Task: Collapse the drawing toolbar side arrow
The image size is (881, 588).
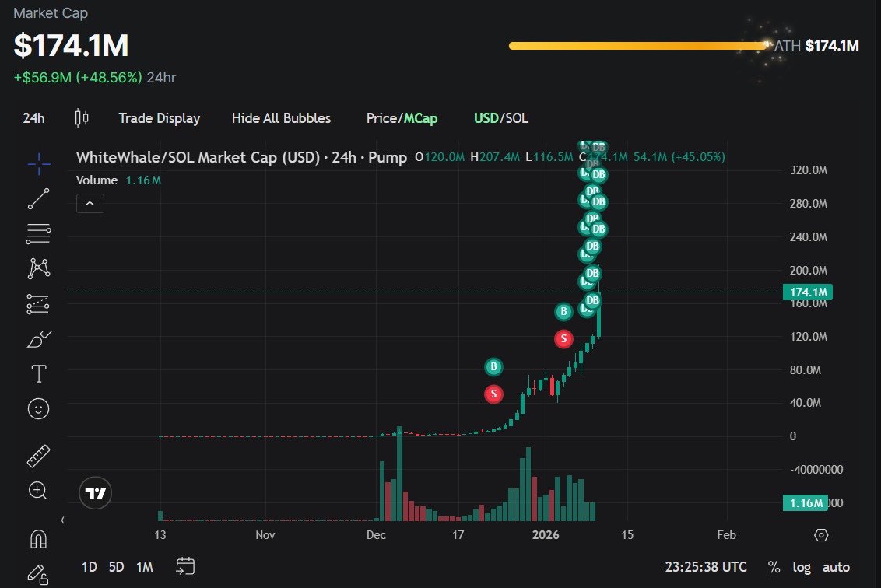Action: (63, 520)
